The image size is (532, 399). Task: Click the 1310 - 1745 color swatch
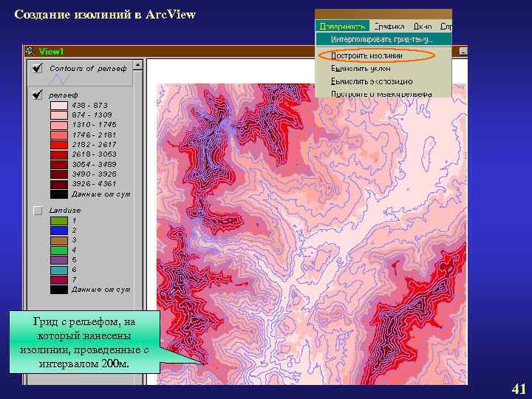(59, 125)
